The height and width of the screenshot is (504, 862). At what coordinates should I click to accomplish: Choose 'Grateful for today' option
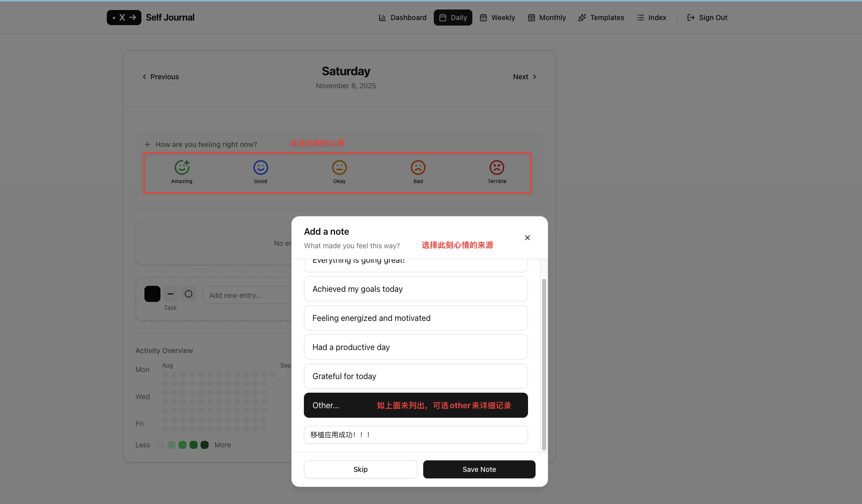tap(416, 376)
